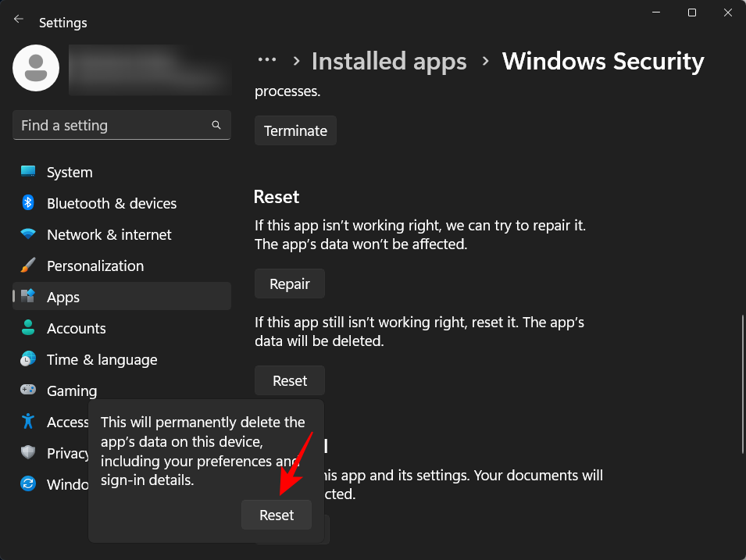Open Windows Update via the refresh icon
746x560 pixels.
(x=27, y=484)
